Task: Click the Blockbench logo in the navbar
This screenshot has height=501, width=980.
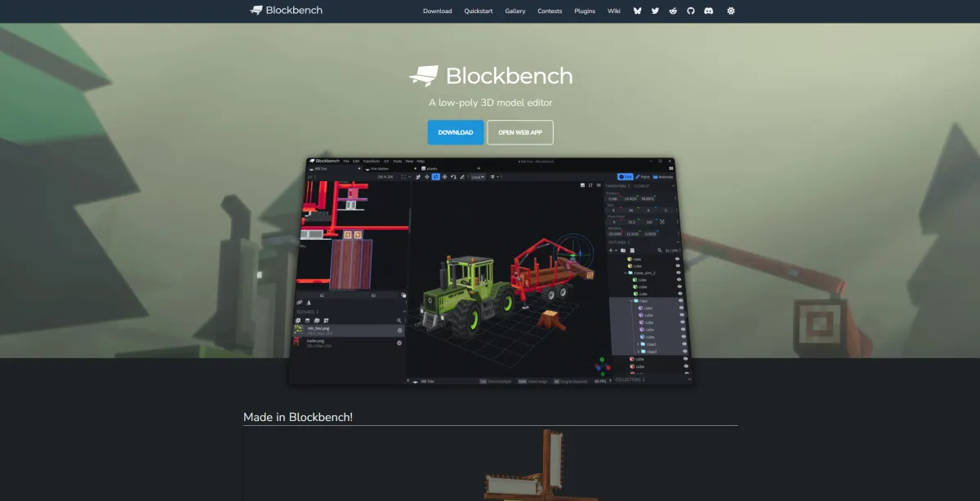Action: click(x=286, y=11)
